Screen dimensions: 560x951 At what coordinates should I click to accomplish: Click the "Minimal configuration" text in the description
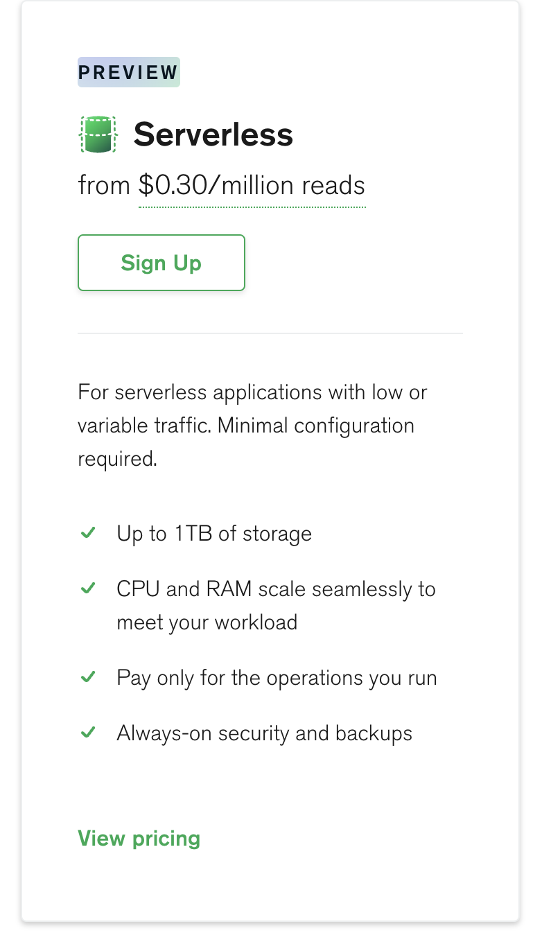pos(316,425)
